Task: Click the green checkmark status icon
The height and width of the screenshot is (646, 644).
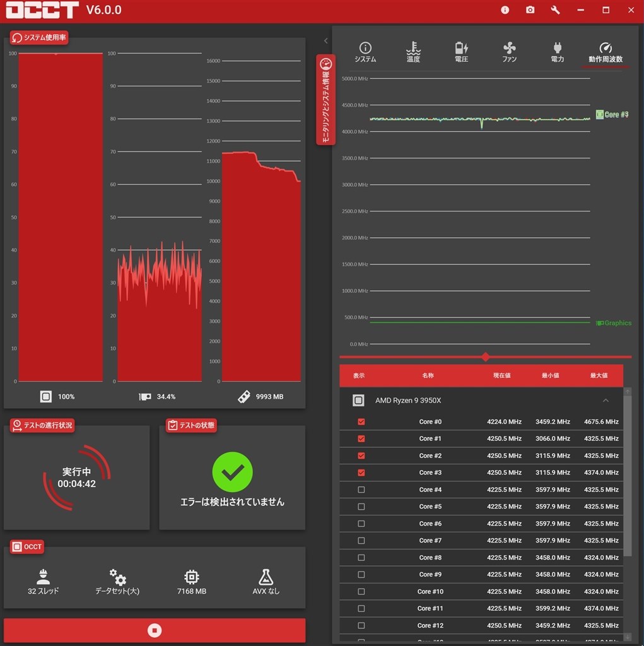Action: [232, 472]
